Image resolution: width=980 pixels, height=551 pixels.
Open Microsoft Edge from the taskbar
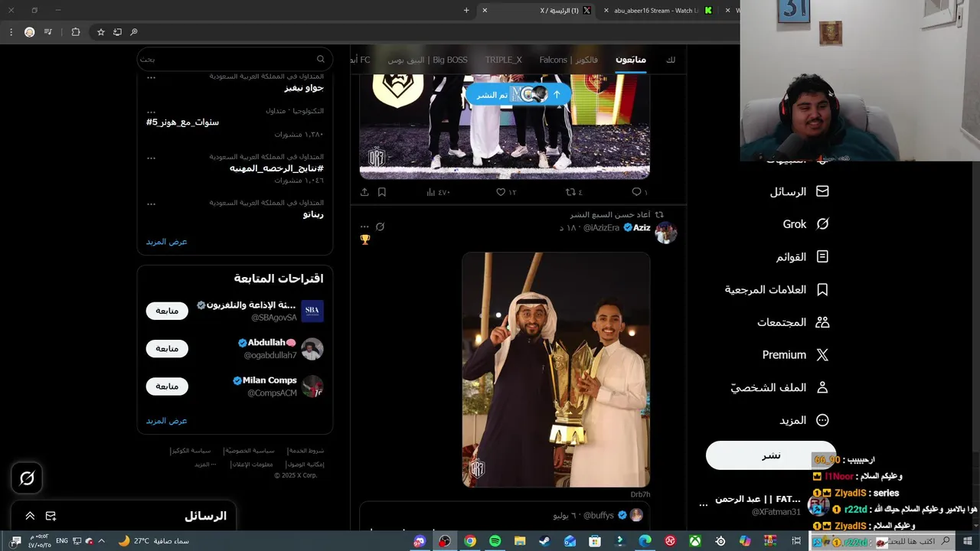[645, 541]
